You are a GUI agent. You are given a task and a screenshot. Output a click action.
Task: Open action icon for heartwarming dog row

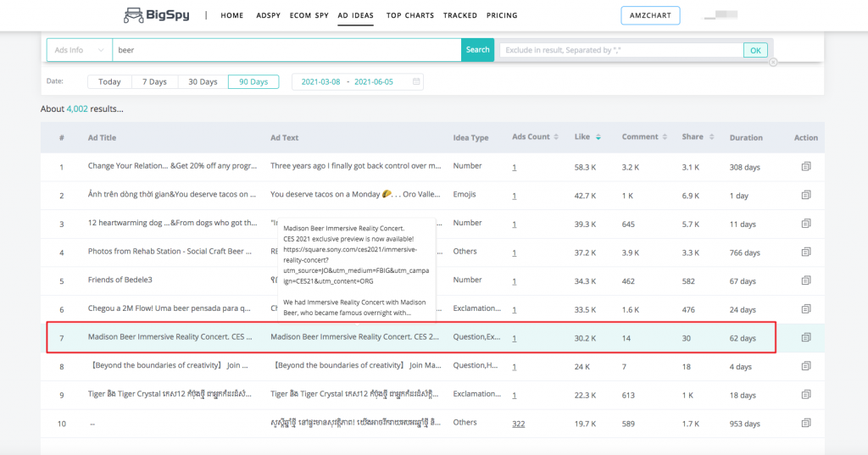806,223
